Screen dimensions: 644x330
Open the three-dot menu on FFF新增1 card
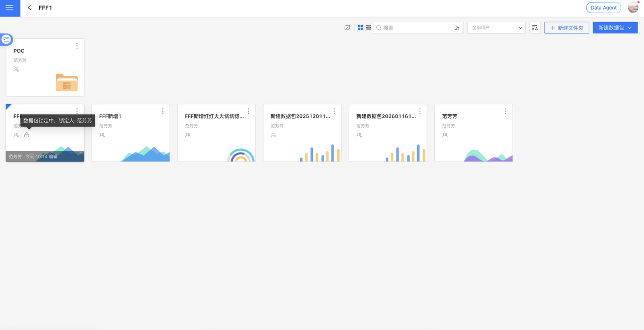pos(163,111)
